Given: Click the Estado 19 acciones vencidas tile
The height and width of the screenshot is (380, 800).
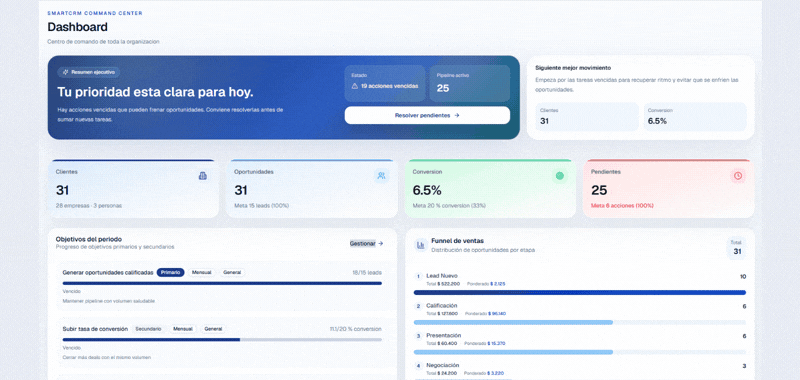Looking at the screenshot, I should tap(385, 83).
